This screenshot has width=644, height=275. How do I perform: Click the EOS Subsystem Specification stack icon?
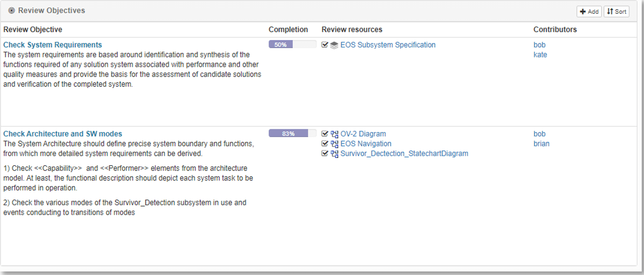334,45
